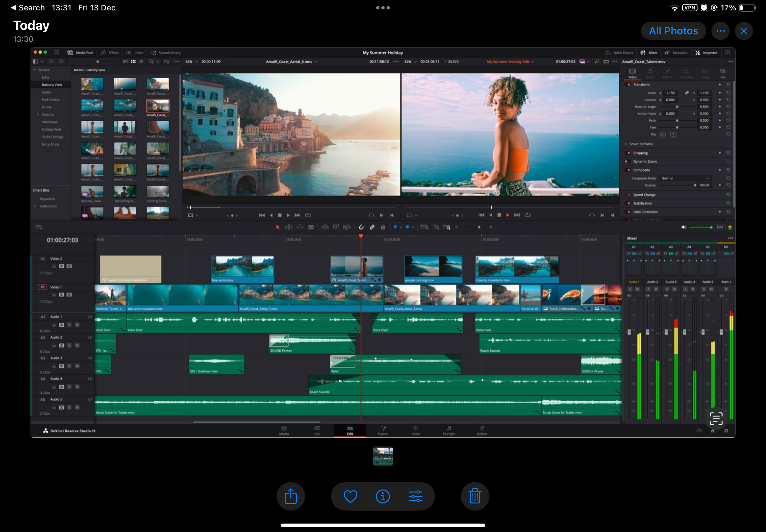Select the red arrow Selection tool

coord(278,227)
